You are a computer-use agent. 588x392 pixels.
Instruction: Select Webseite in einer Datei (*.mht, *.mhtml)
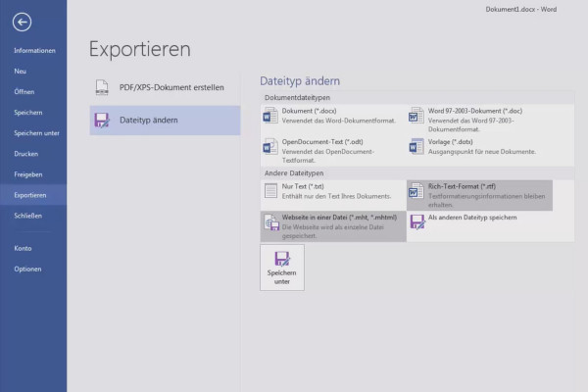tap(333, 226)
